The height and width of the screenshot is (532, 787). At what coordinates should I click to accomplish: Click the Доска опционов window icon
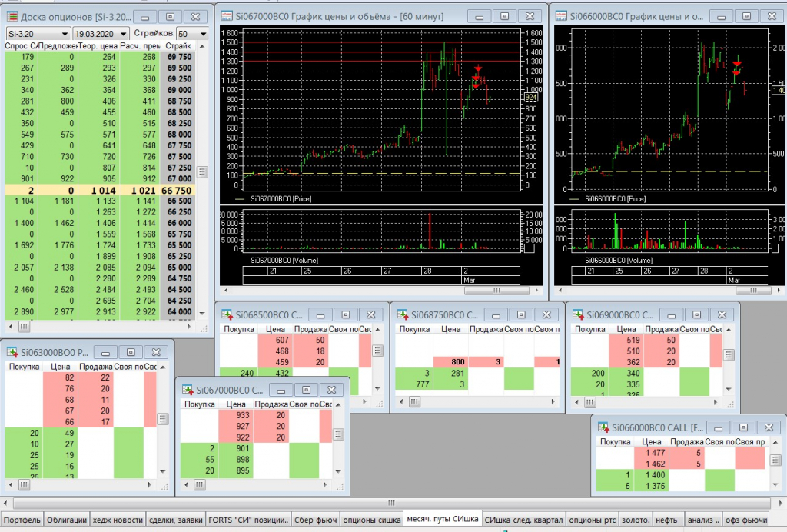pyautogui.click(x=12, y=17)
